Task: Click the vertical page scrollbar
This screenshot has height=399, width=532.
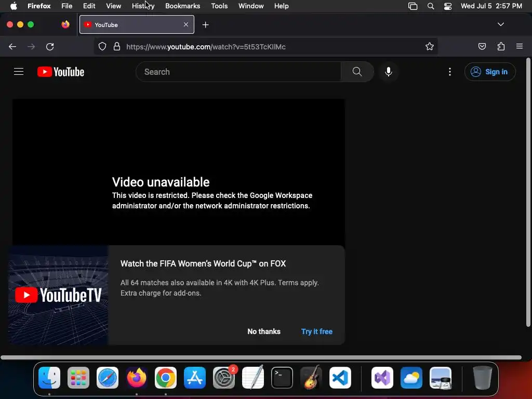Action: (x=528, y=192)
